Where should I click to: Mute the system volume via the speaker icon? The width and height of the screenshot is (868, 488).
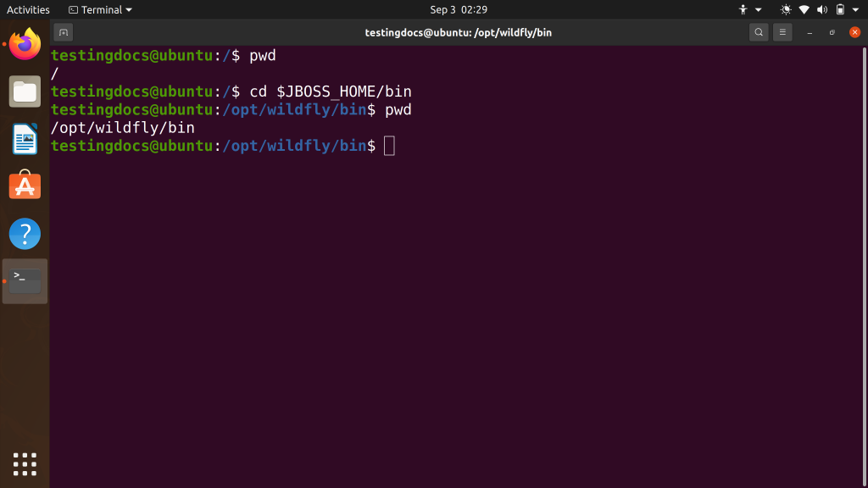822,9
